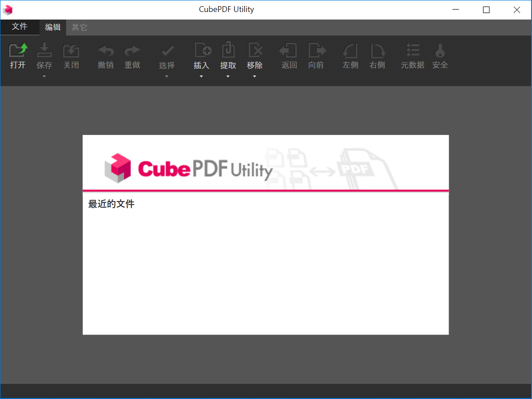532x399 pixels.
Task: Switch to the 文件 tab
Action: (20, 27)
